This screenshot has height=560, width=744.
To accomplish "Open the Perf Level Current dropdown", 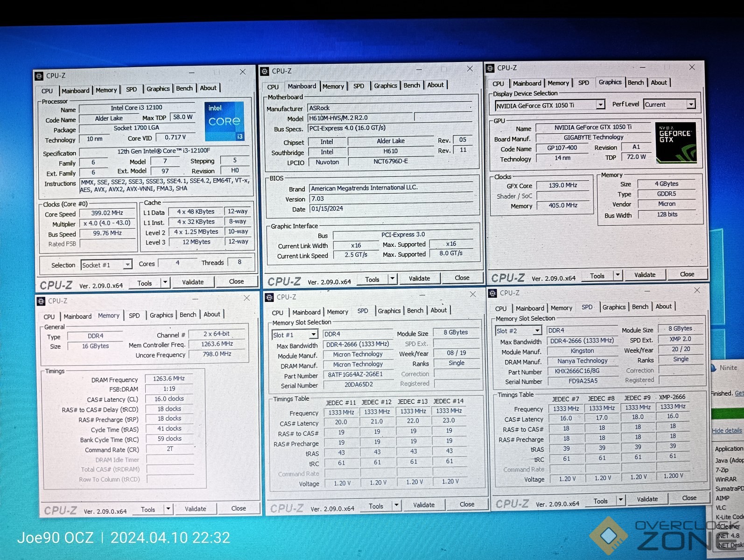I will pos(691,104).
